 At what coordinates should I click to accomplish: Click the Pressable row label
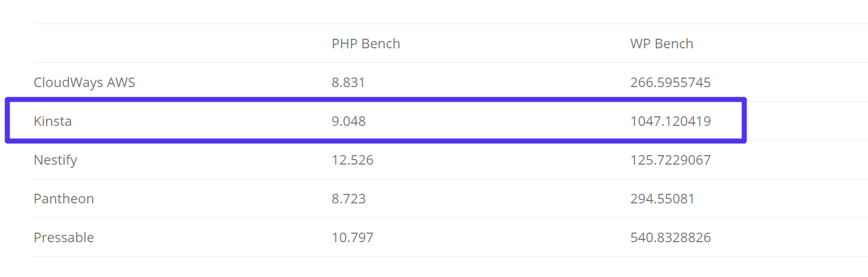[64, 238]
